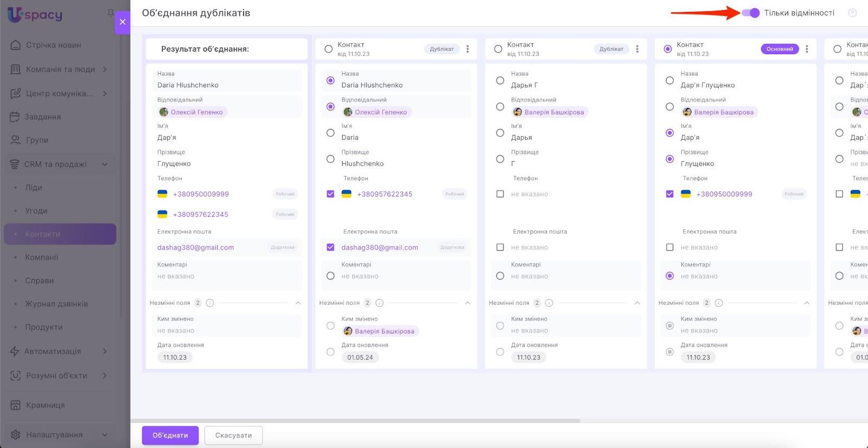
Task: Close the duplicate merge panel
Action: pos(123,22)
